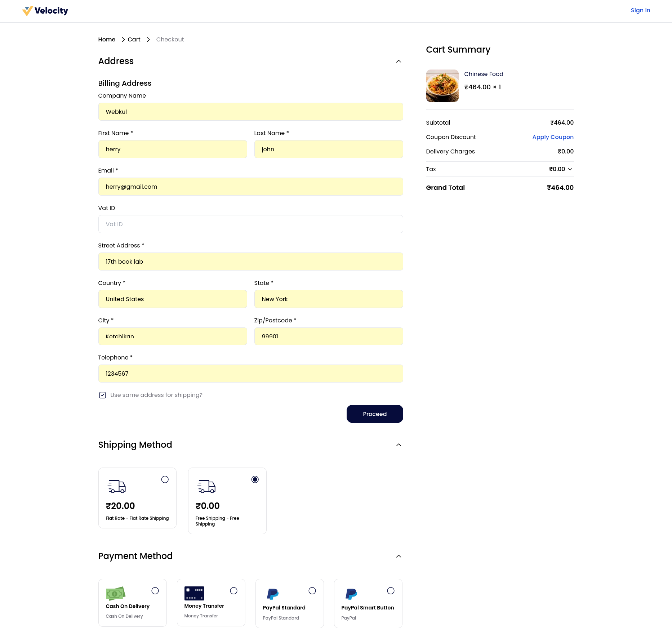The height and width of the screenshot is (639, 672).
Task: Click the empty Vat ID input field
Action: [250, 224]
